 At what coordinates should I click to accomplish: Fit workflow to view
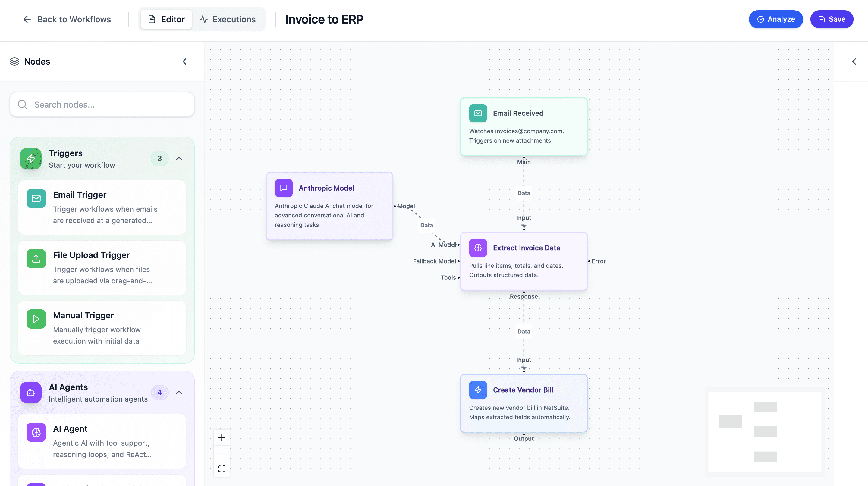(x=222, y=469)
